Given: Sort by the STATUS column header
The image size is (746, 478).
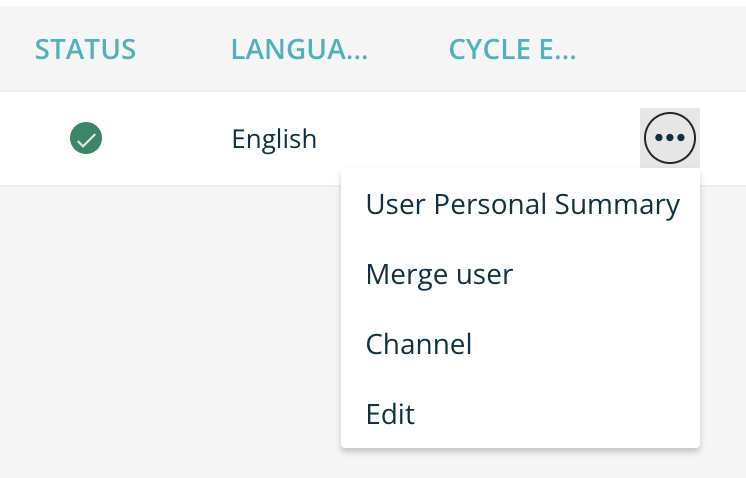Looking at the screenshot, I should coord(86,49).
